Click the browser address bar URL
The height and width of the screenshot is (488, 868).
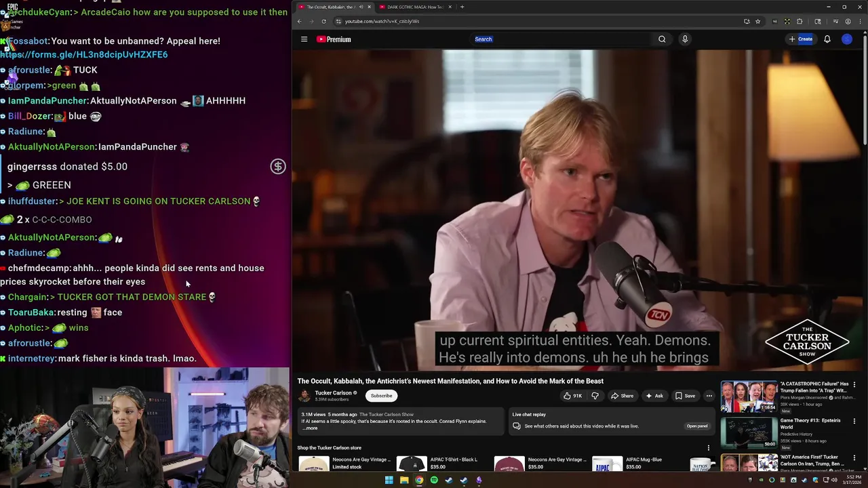coord(382,21)
